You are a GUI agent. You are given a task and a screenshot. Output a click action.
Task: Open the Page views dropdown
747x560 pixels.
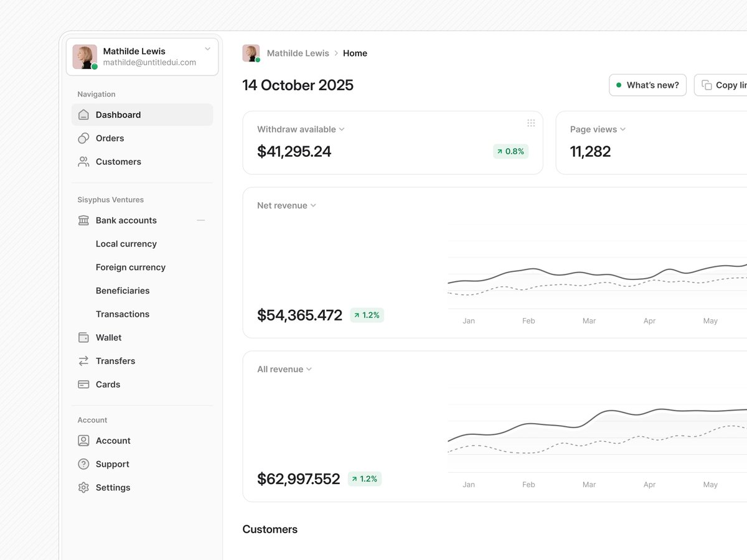click(598, 129)
